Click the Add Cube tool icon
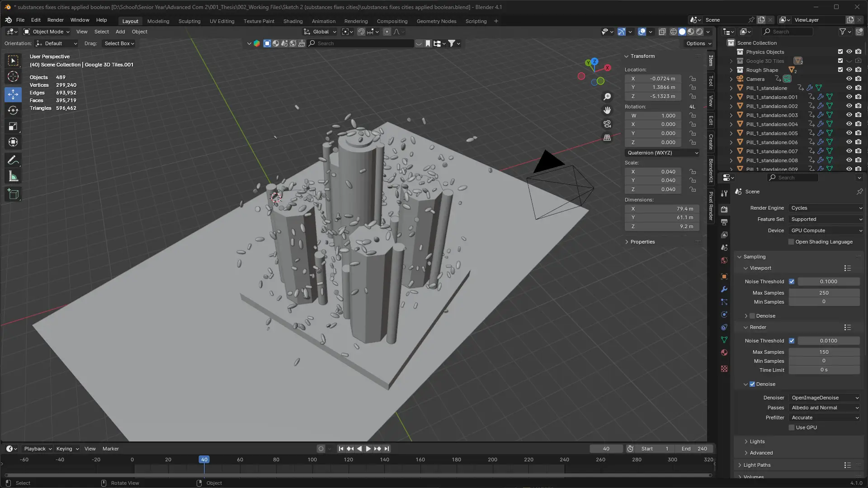The image size is (868, 488). click(x=13, y=194)
